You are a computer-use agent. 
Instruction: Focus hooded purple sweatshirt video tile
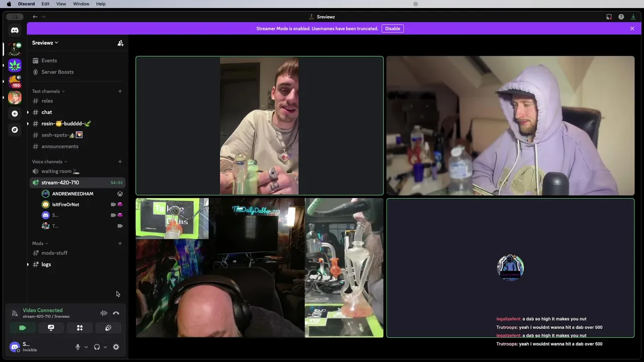pos(510,126)
